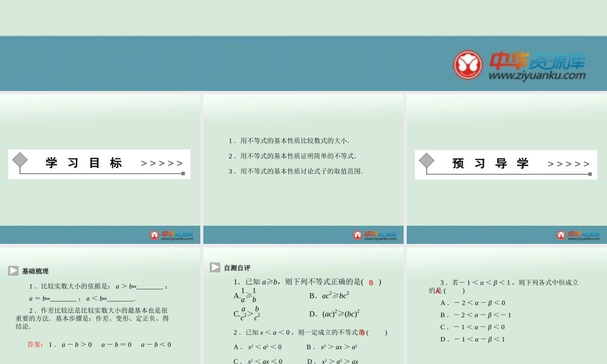This screenshot has width=607, height=364.
Task: Click the 预习导学 heading text
Action: click(490, 163)
